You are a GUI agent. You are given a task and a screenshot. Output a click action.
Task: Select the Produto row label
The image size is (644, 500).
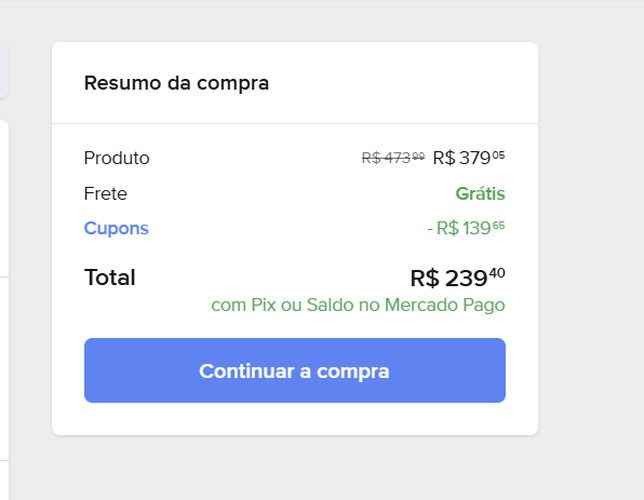[116, 158]
